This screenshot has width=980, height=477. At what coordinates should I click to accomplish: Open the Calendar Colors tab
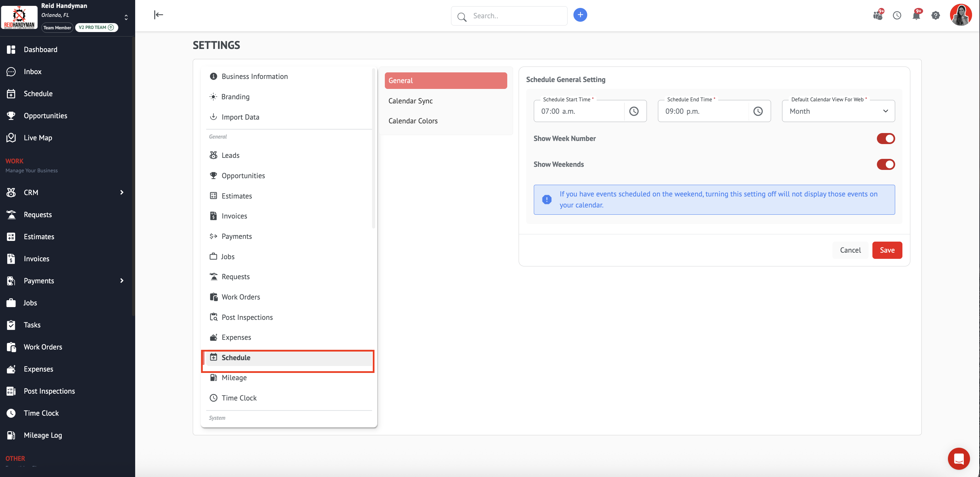point(413,121)
